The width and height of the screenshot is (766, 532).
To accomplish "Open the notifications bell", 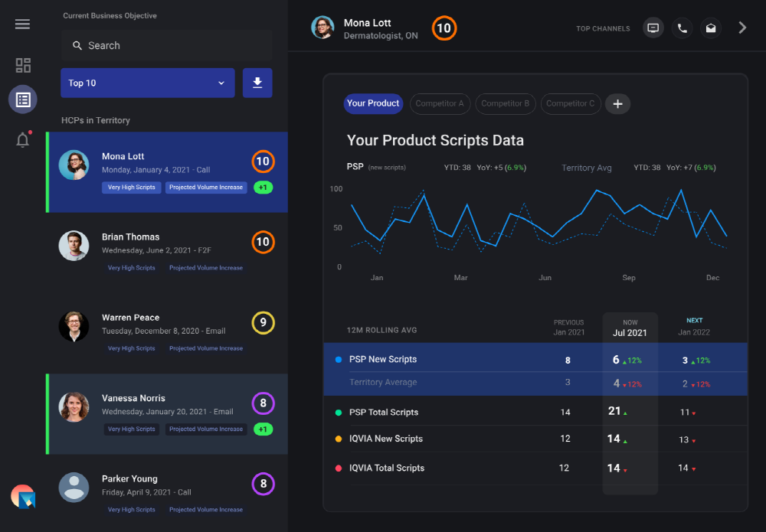I will point(23,140).
